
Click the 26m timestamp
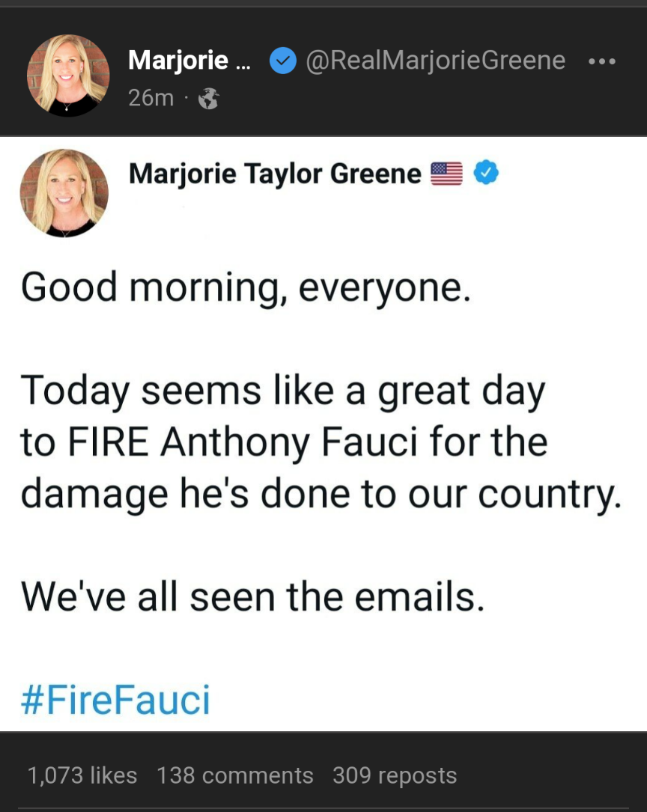tap(151, 98)
